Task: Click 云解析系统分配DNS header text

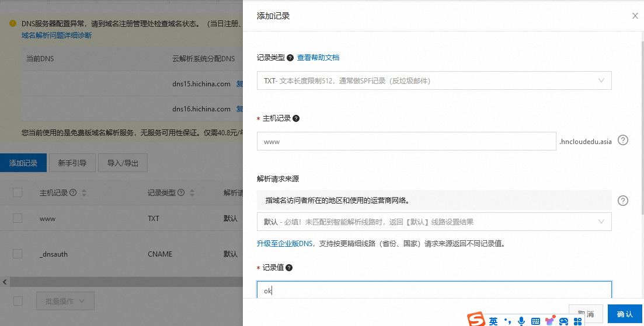Action: click(204, 59)
